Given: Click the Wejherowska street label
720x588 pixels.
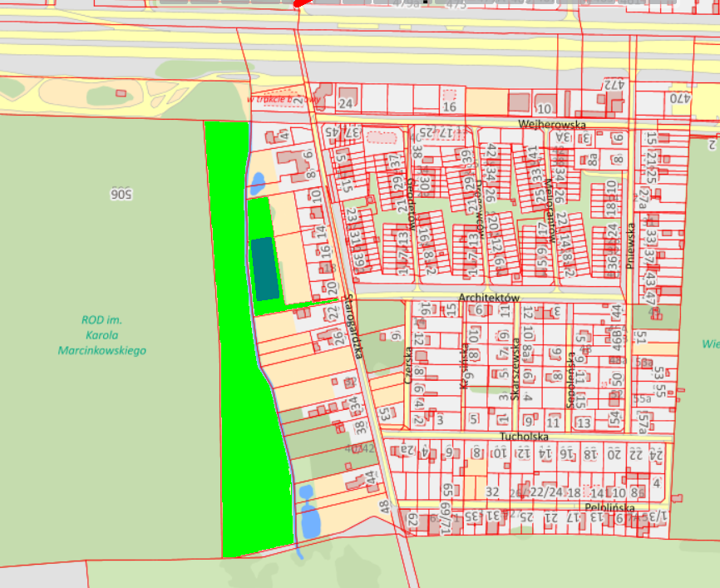Looking at the screenshot, I should point(552,125).
